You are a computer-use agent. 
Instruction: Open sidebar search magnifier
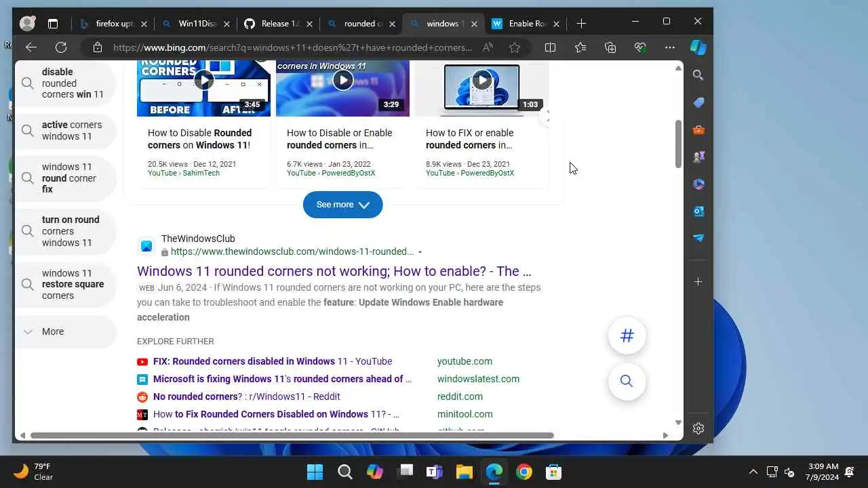(698, 75)
